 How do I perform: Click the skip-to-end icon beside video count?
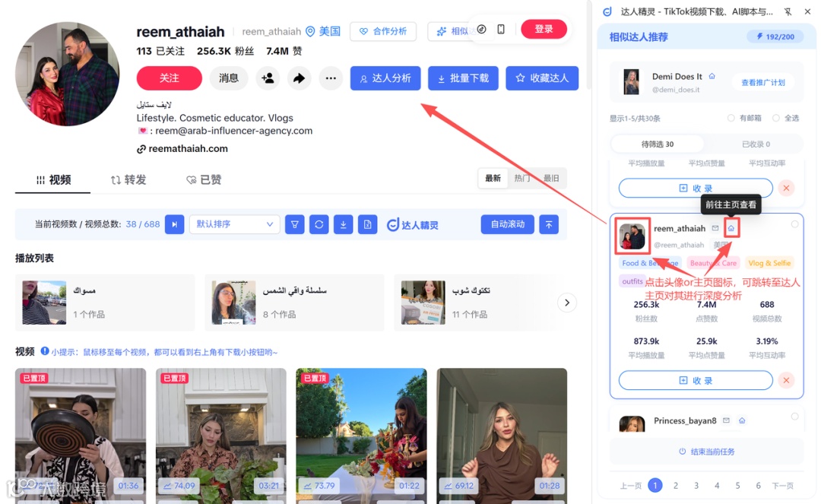tap(174, 224)
